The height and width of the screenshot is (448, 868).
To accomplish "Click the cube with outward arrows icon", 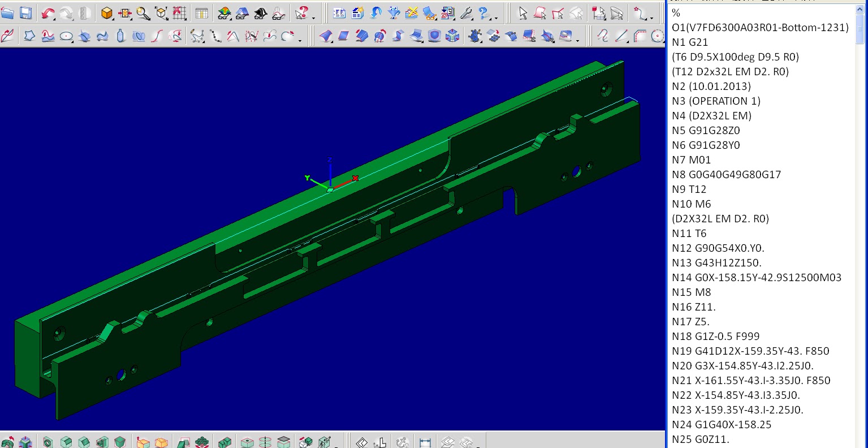I will [x=452, y=36].
